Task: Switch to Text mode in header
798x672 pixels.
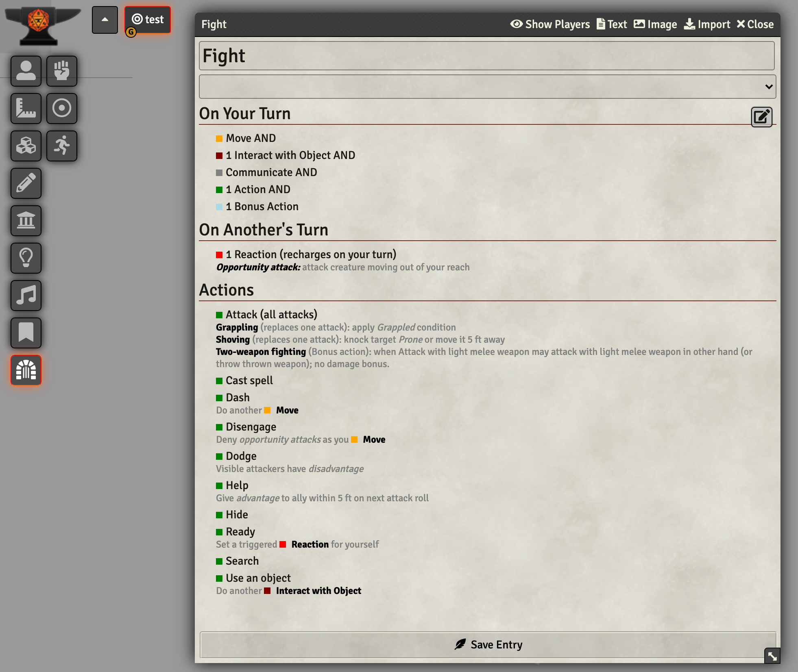Action: click(x=612, y=24)
